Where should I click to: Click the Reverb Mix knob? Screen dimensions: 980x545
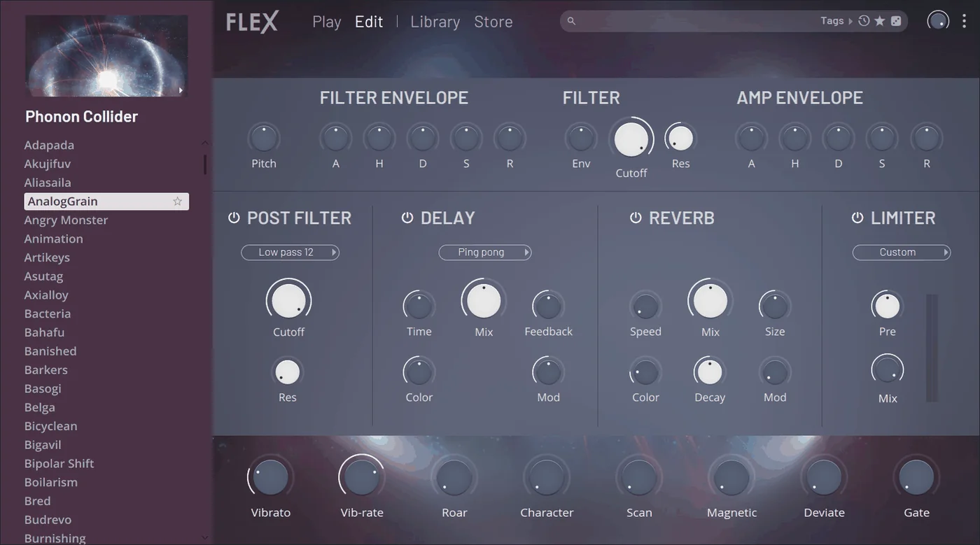tap(710, 301)
